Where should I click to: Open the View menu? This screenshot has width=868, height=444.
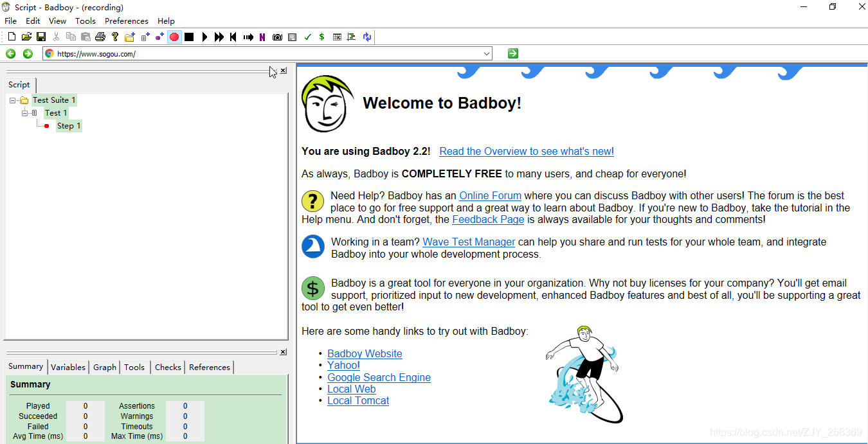pos(58,21)
